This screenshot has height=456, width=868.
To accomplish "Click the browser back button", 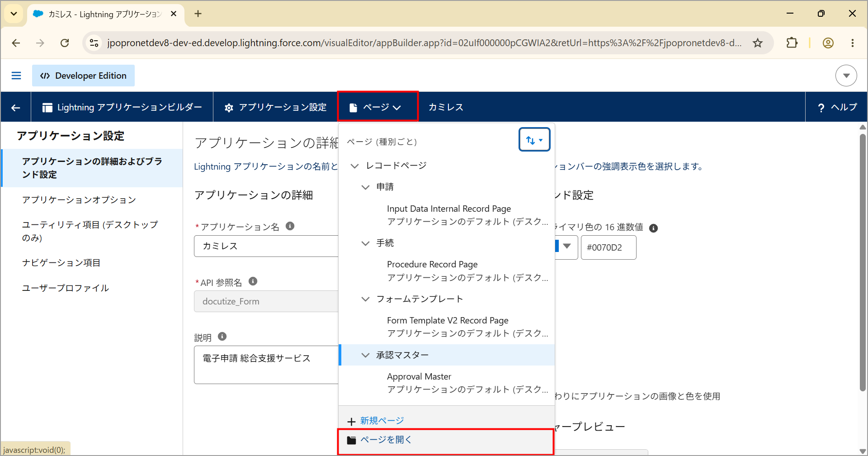I will pyautogui.click(x=16, y=43).
